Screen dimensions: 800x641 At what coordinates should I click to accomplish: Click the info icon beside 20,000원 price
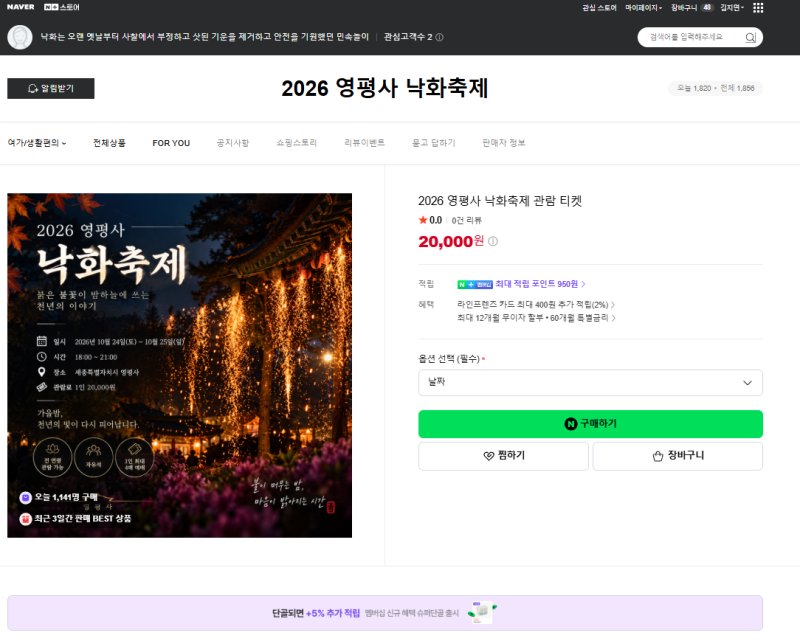[x=493, y=241]
